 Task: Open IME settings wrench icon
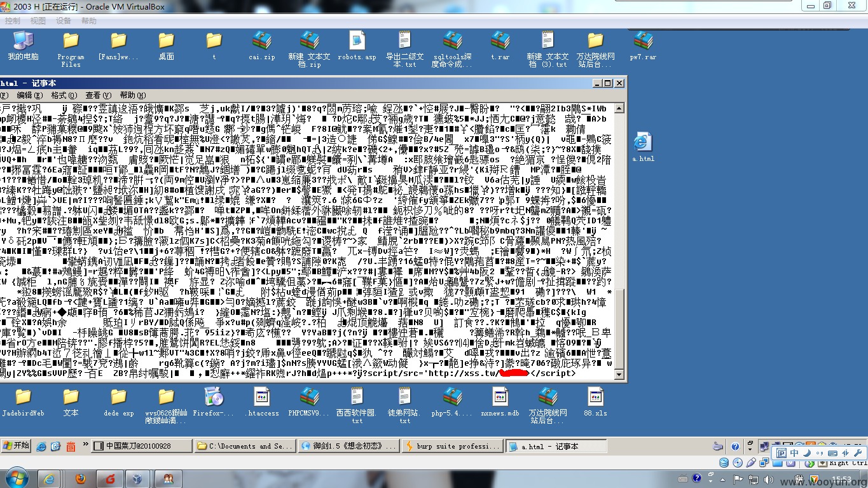858,453
